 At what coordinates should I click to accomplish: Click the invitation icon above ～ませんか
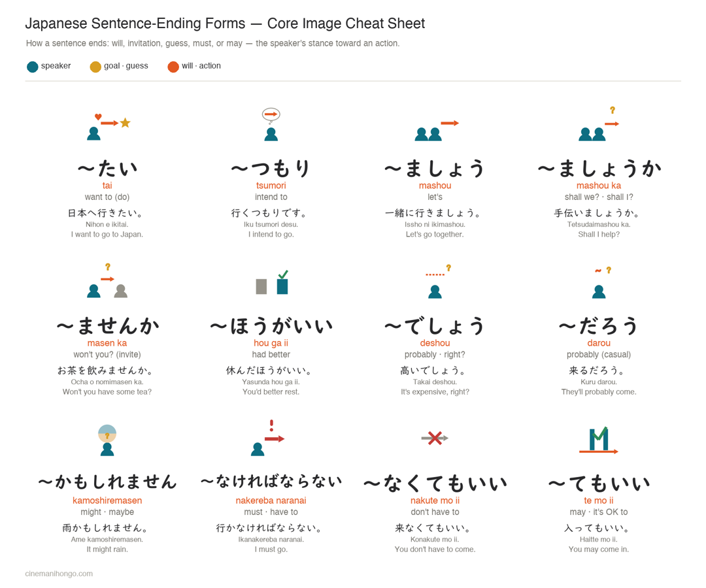(107, 281)
